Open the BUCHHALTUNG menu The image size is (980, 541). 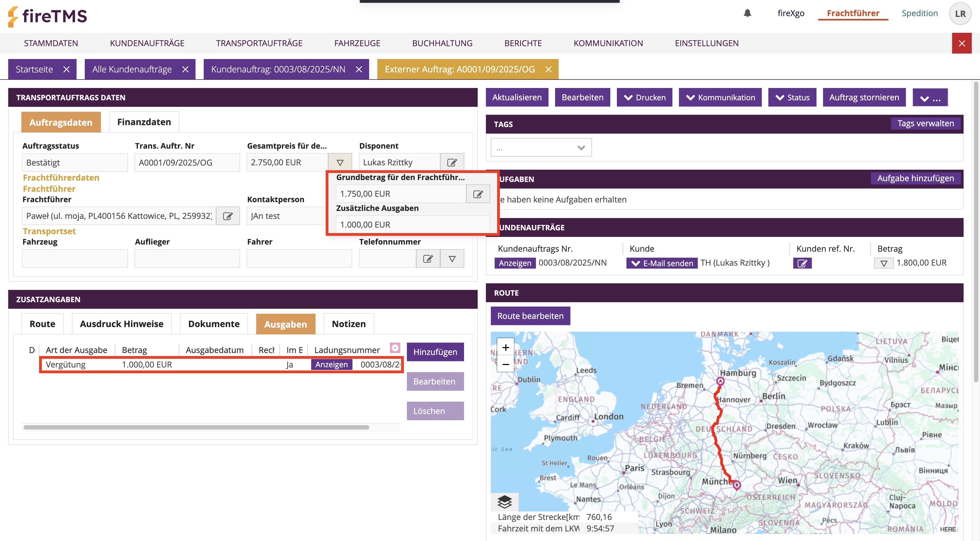click(x=442, y=43)
